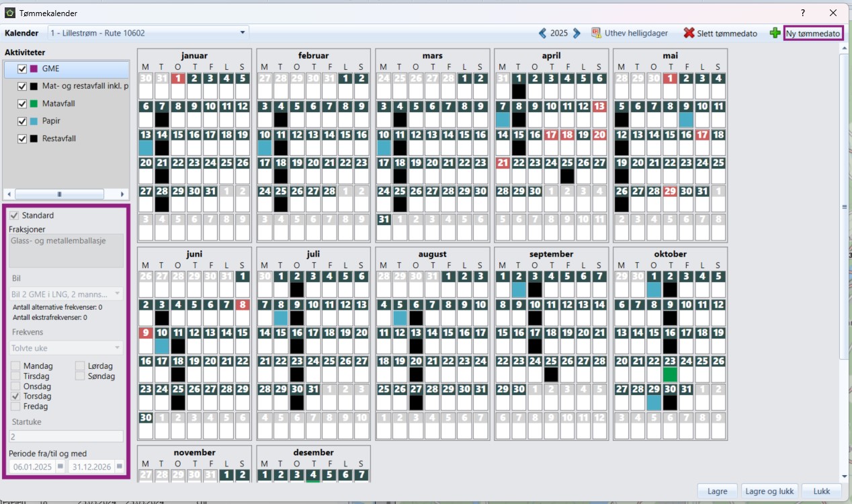The width and height of the screenshot is (852, 504).
Task: Click the blue Papir color swatch
Action: [33, 121]
